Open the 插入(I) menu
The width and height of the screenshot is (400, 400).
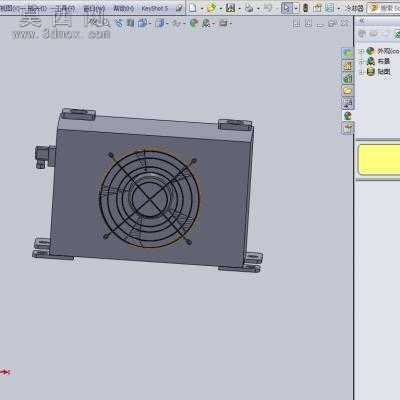36,8
